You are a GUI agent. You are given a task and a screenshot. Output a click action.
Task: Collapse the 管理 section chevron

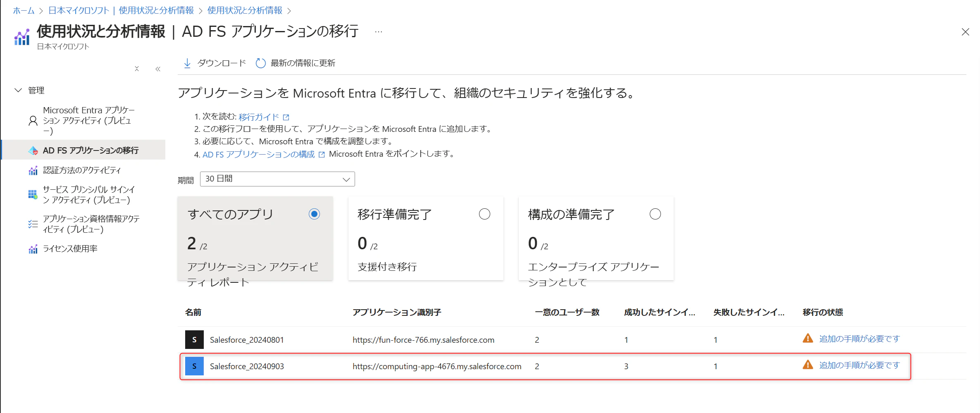[18, 90]
